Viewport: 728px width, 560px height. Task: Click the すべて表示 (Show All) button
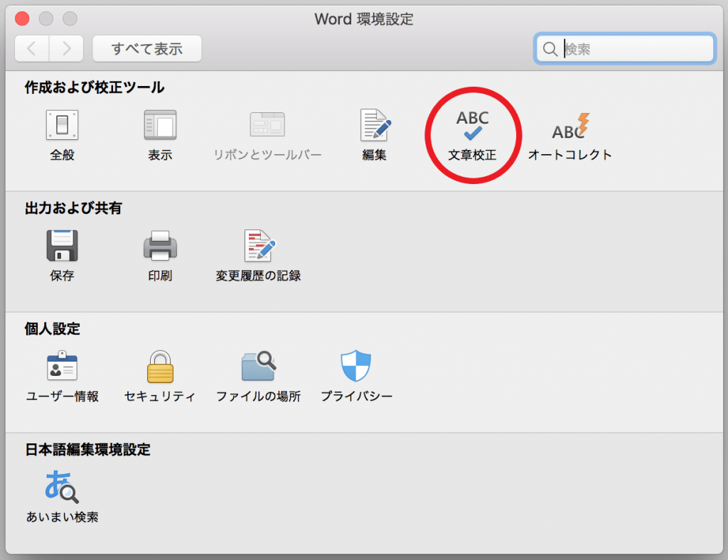point(147,49)
